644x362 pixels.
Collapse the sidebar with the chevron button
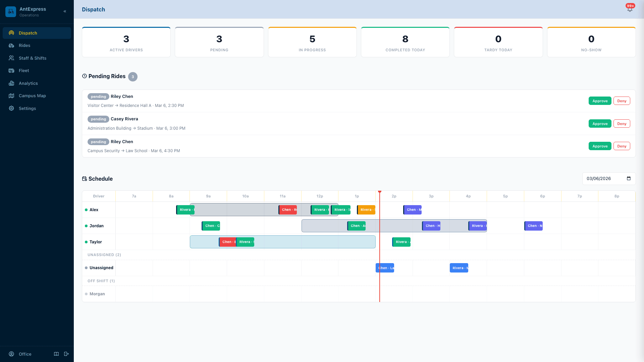pos(65,11)
